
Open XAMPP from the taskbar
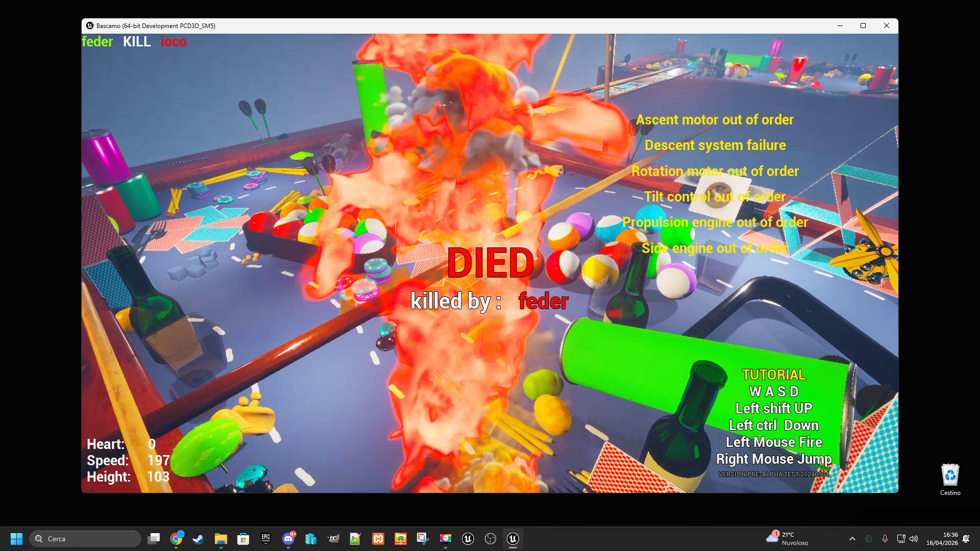pyautogui.click(x=378, y=539)
